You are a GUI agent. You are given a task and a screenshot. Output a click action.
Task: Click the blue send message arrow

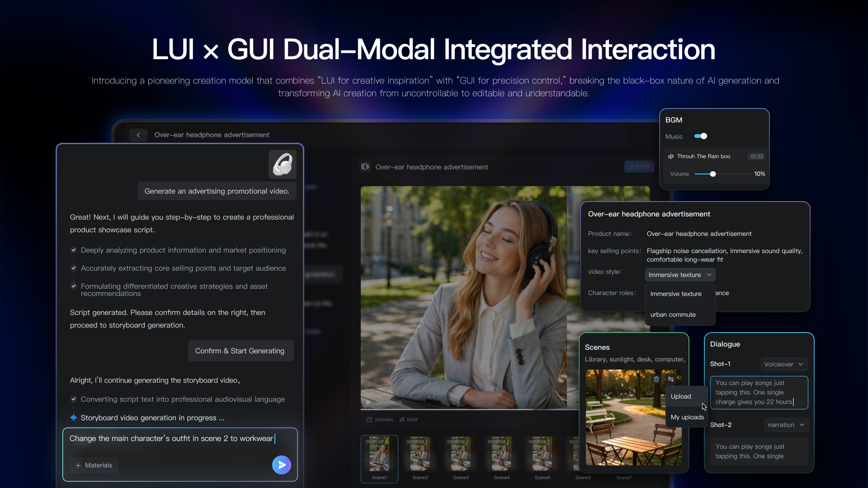click(282, 465)
